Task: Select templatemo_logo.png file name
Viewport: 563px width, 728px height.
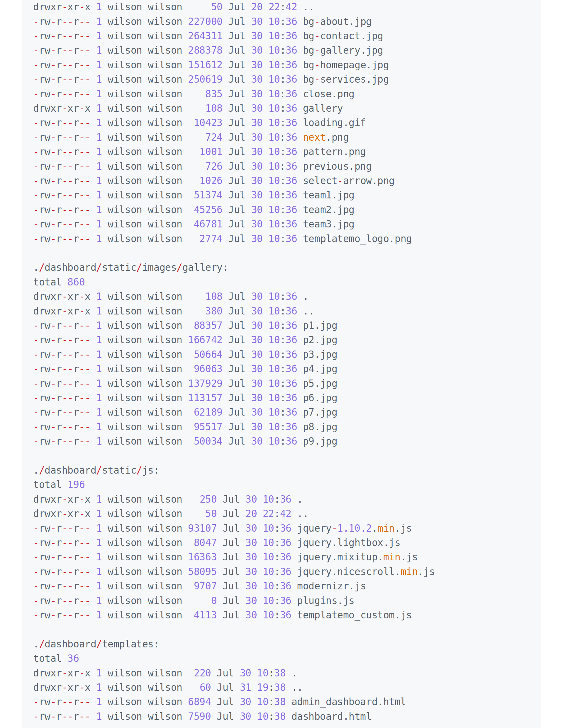Action: click(x=357, y=239)
